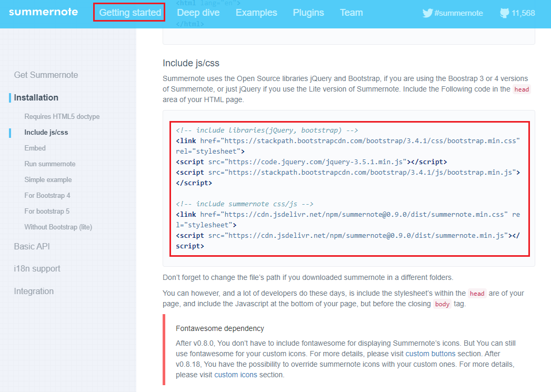Navigate to For bootstrap 5
The image size is (551, 392).
coord(47,212)
